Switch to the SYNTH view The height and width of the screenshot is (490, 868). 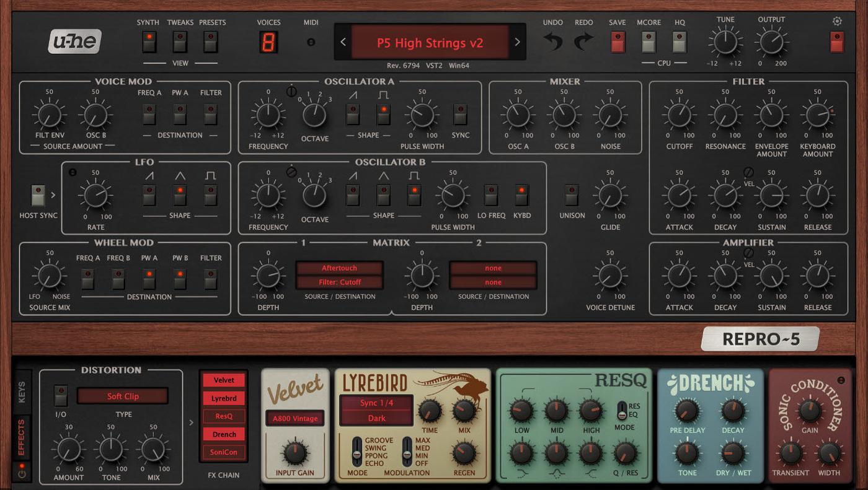[149, 42]
